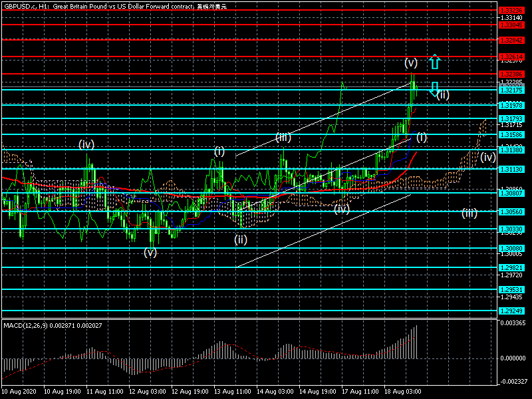Click the 13 Aug 11:00 time axis label
This screenshot has height=399, width=532.
click(x=233, y=392)
